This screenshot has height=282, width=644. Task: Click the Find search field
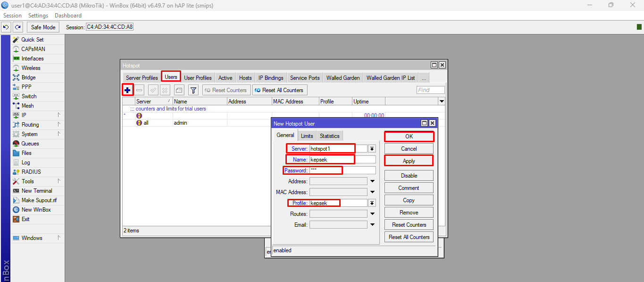point(430,90)
